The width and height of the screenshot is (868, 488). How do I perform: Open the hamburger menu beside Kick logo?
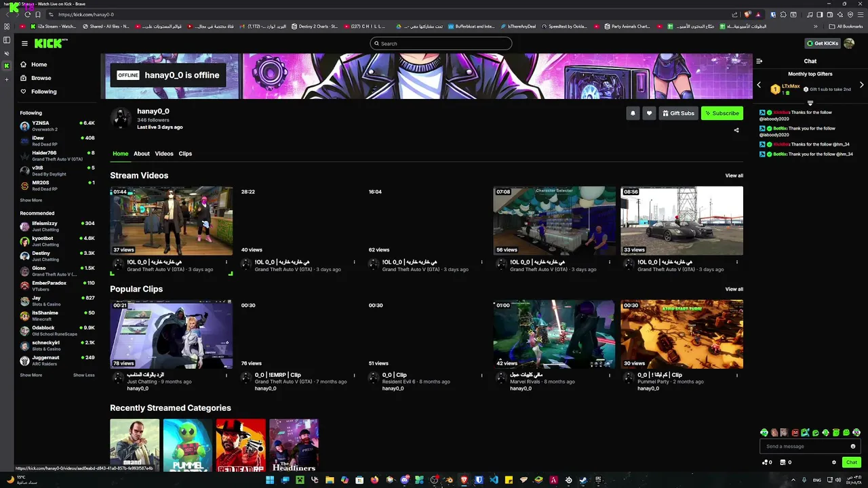click(24, 43)
